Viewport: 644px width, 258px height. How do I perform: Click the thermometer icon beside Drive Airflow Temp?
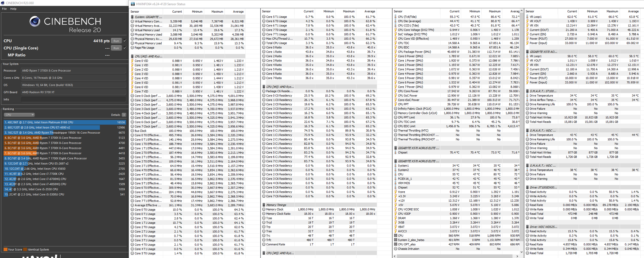(527, 100)
